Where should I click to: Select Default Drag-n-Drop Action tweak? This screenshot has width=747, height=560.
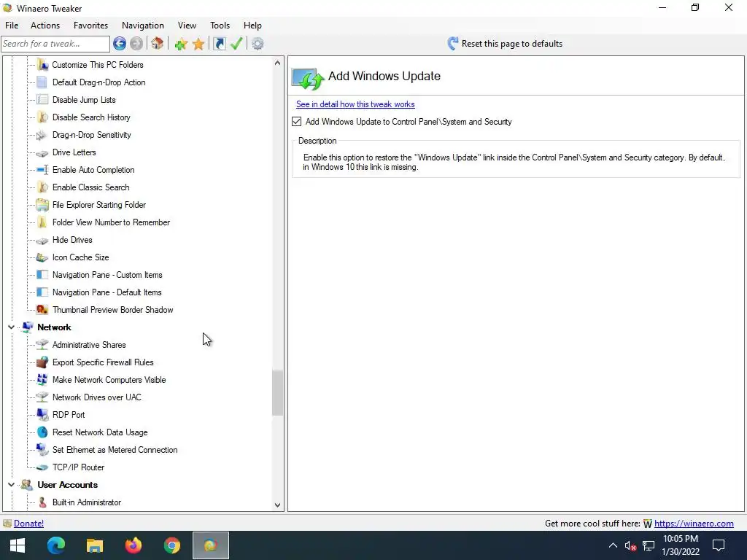[98, 82]
